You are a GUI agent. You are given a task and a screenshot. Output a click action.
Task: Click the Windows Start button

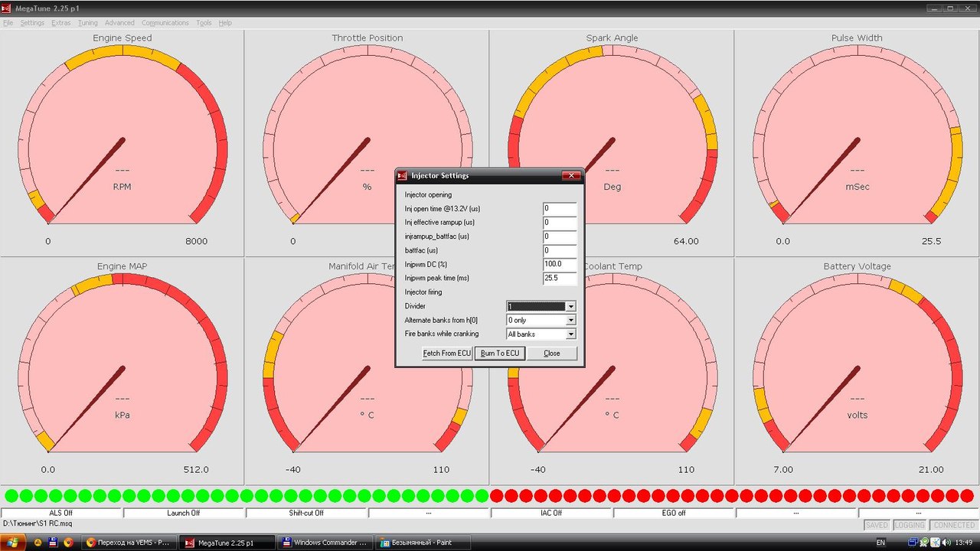tap(13, 543)
